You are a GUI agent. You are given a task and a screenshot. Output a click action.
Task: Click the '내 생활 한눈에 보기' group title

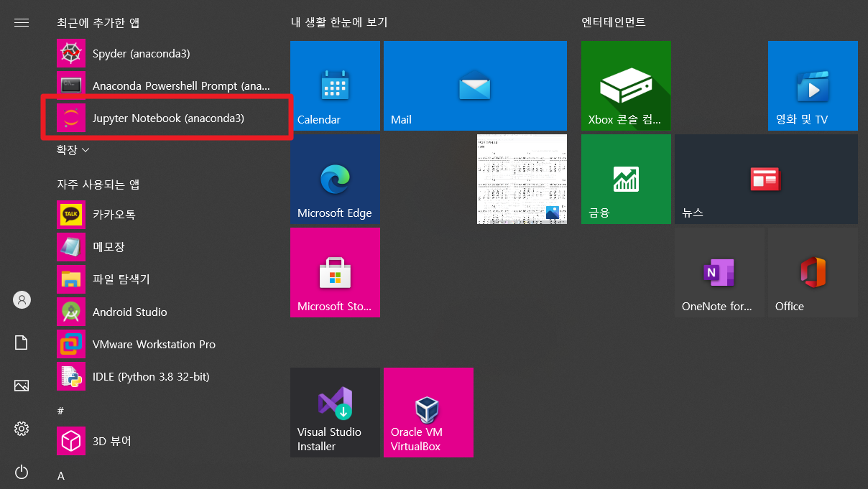[339, 22]
